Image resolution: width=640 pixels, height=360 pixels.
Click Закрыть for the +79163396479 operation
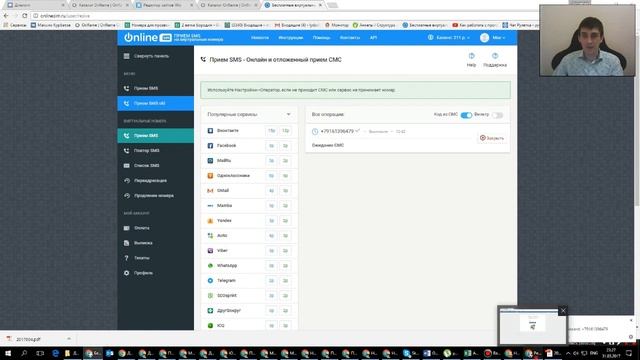tap(492, 138)
